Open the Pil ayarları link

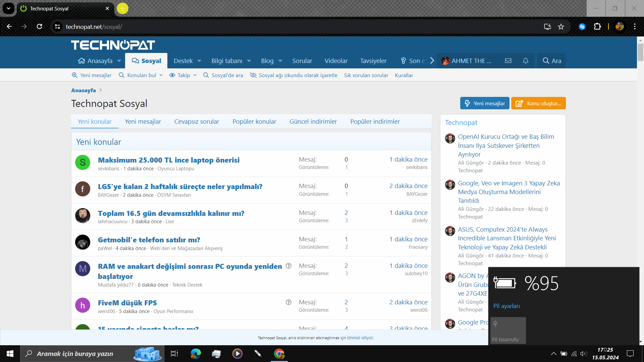[506, 306]
